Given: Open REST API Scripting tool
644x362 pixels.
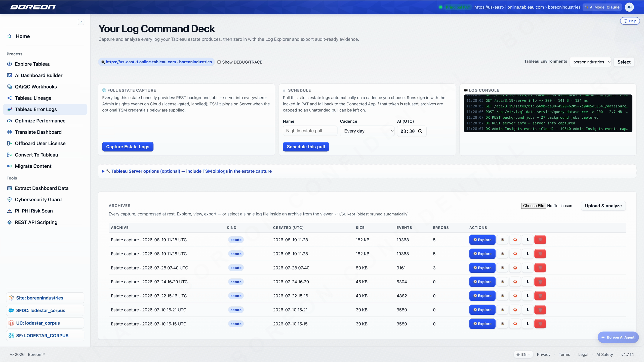Looking at the screenshot, I should (45, 222).
